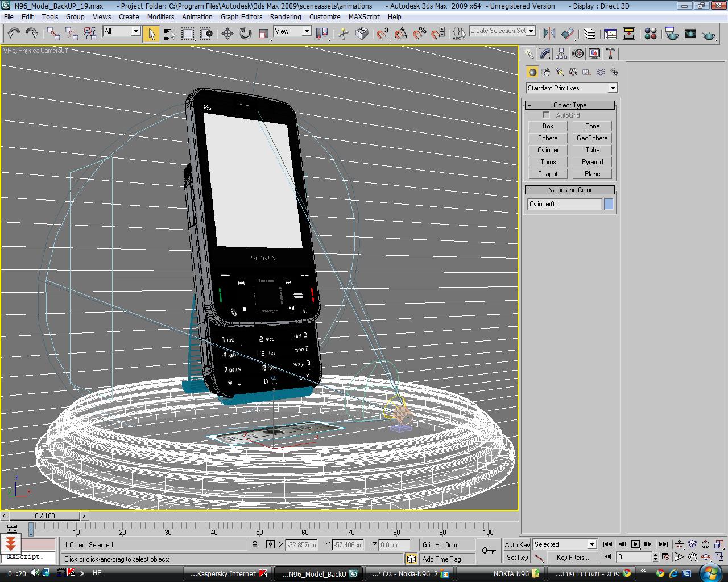Activate the Select and Rotate tool
The height and width of the screenshot is (582, 728).
[x=245, y=34]
